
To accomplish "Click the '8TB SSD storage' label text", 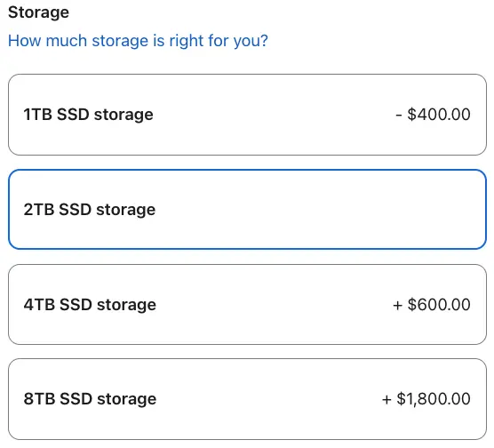I will tap(90, 399).
